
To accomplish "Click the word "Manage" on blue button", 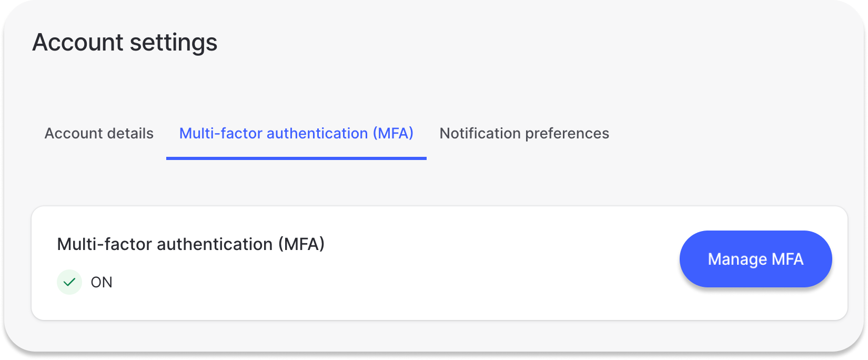I will click(x=737, y=259).
